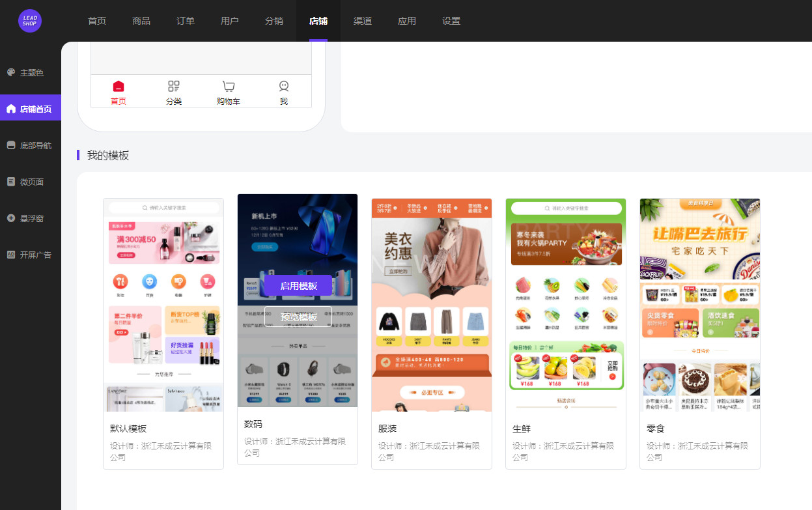Open the 开屏广告 sidebar icon

pyautogui.click(x=11, y=255)
